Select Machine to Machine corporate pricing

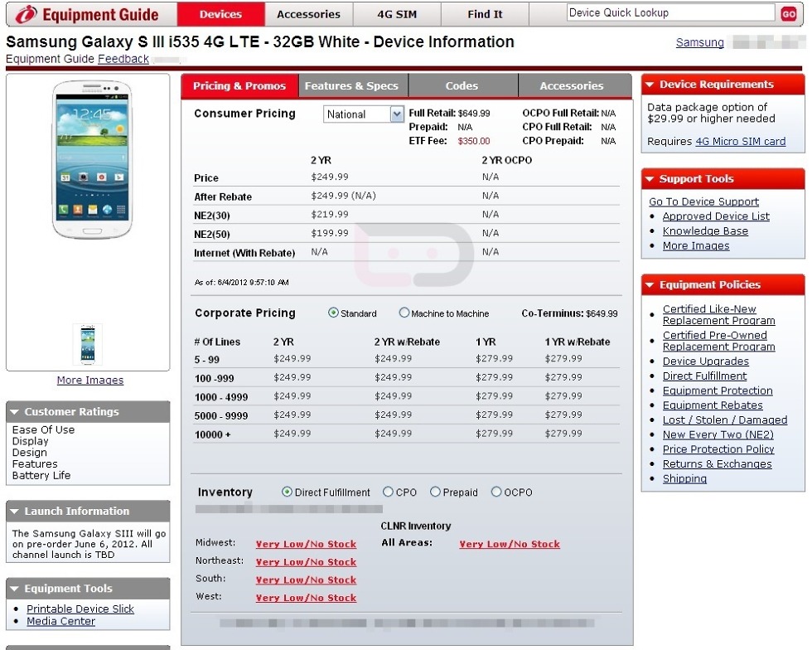(404, 313)
